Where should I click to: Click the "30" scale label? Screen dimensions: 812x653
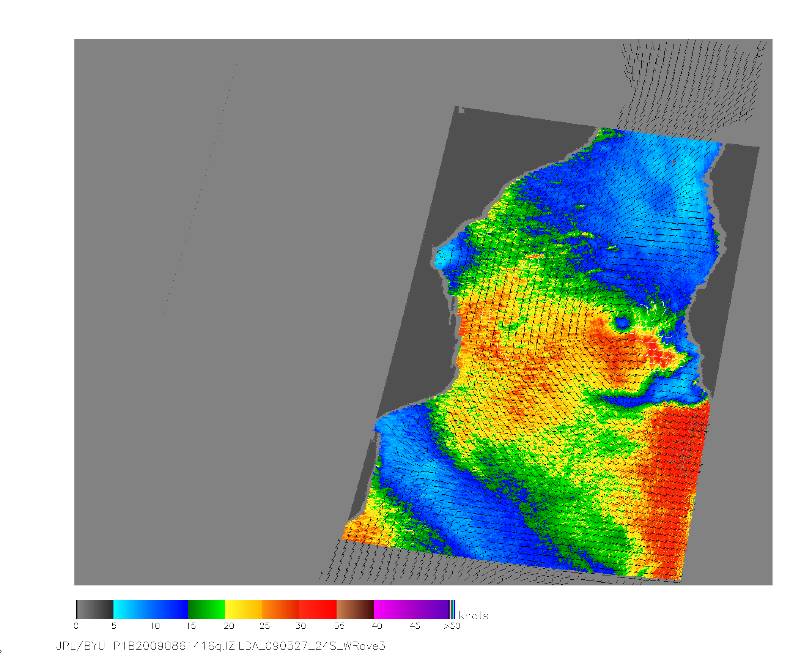click(x=301, y=626)
